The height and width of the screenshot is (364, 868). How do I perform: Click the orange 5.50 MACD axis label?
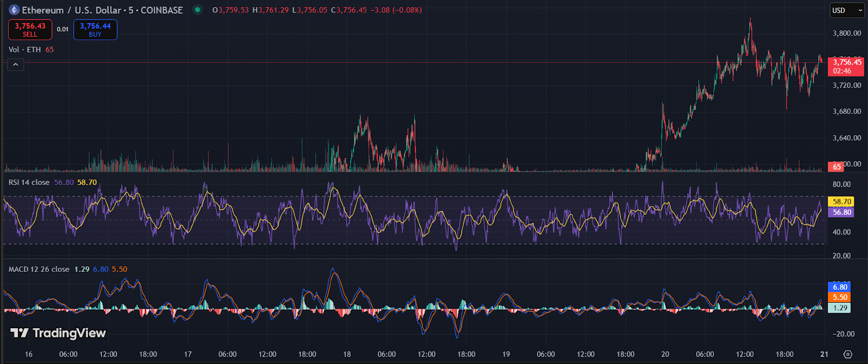(839, 297)
